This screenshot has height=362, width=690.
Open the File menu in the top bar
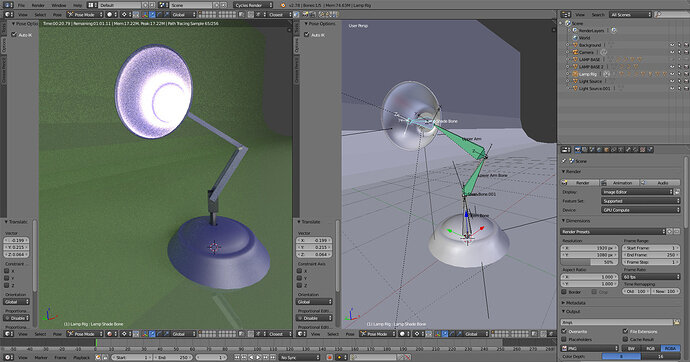pyautogui.click(x=21, y=5)
